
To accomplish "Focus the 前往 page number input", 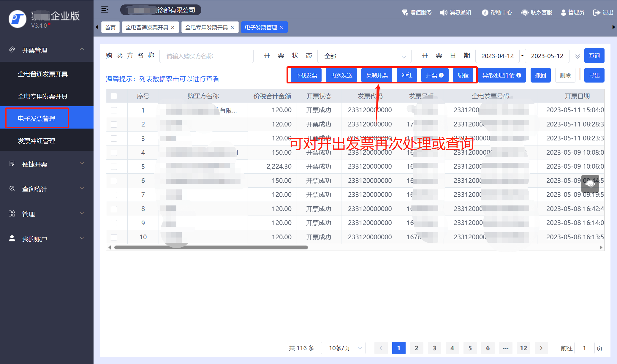I will point(584,348).
